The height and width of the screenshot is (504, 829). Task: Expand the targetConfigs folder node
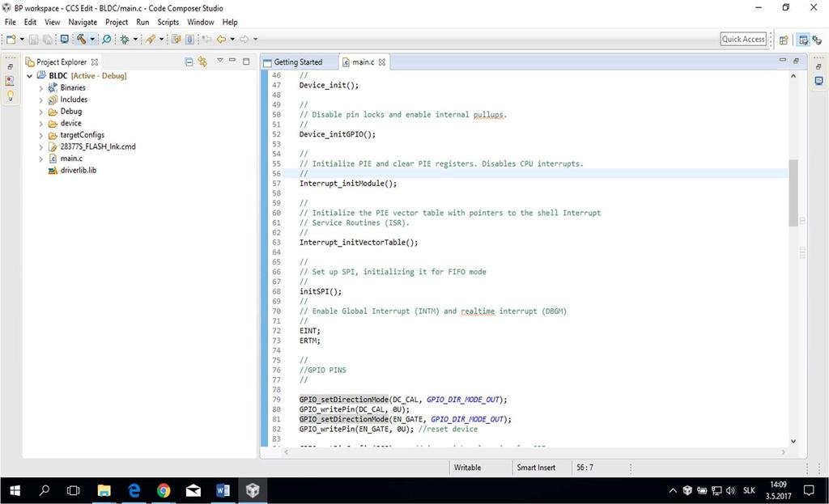[x=40, y=135]
